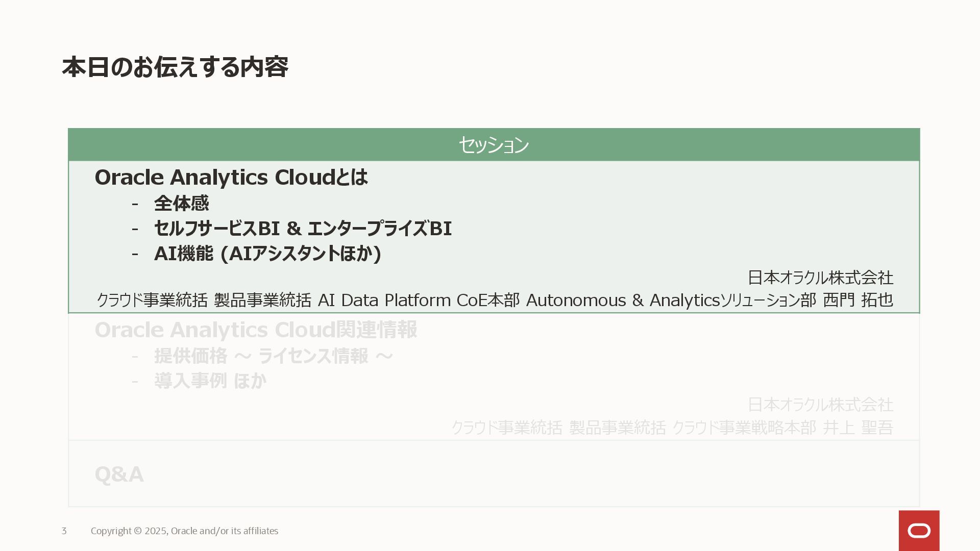Image resolution: width=980 pixels, height=551 pixels.
Task: Click speaker name 井上 聖吾
Action: coord(858,428)
